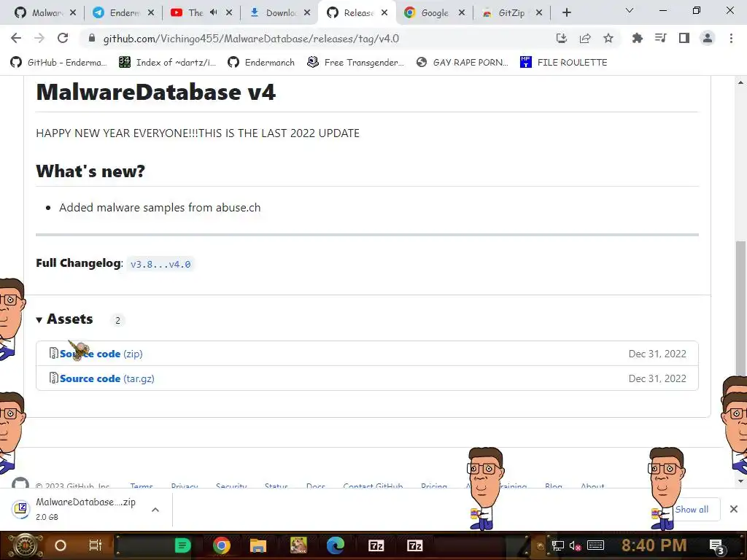Click the install app icon in address bar

[x=562, y=38]
